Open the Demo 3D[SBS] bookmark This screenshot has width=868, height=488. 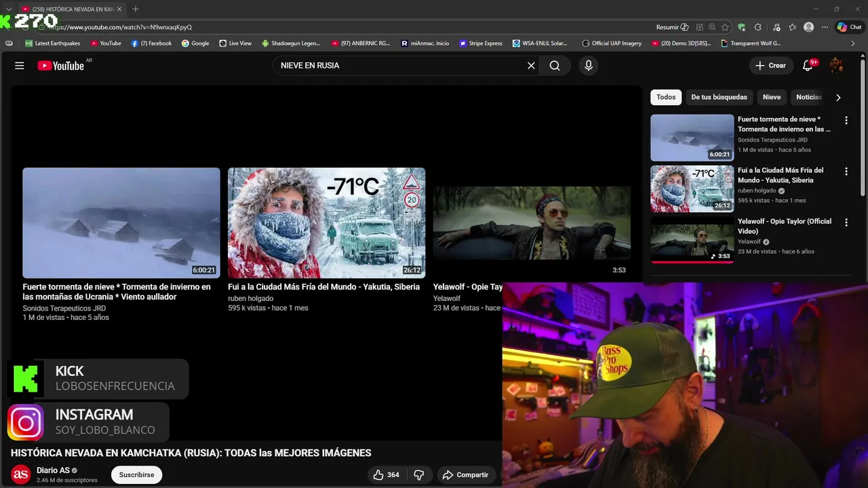click(682, 43)
